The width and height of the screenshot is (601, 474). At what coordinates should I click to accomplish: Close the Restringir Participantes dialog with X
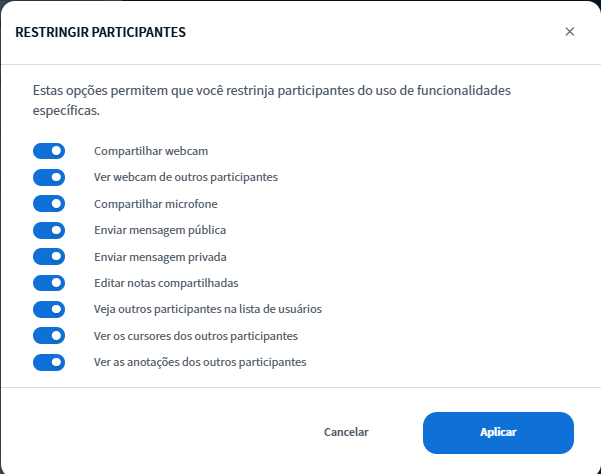tap(570, 32)
